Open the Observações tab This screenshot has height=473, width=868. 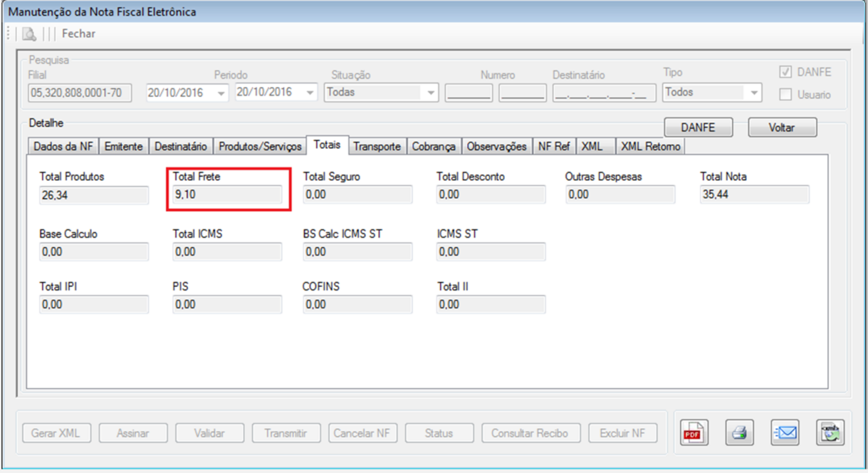[497, 146]
